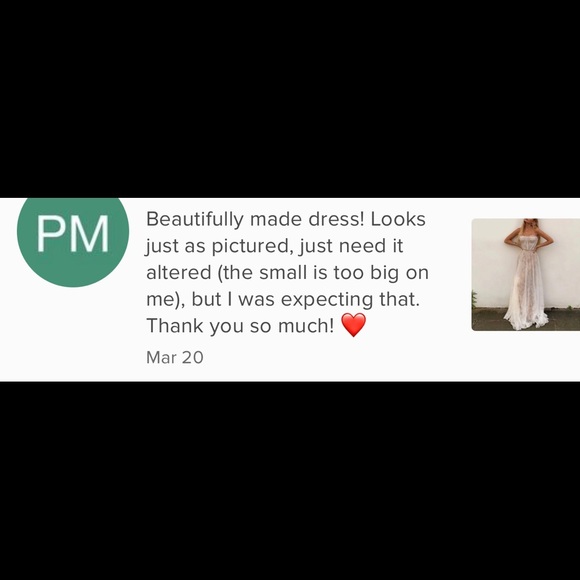Click the 'Beautifully made dress!' text line
The height and width of the screenshot is (580, 580).
click(286, 219)
